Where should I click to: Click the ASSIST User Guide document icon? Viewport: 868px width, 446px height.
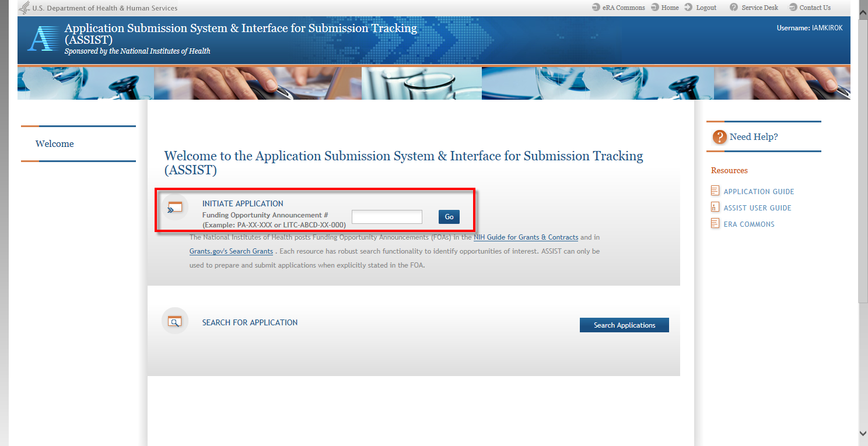(x=715, y=207)
